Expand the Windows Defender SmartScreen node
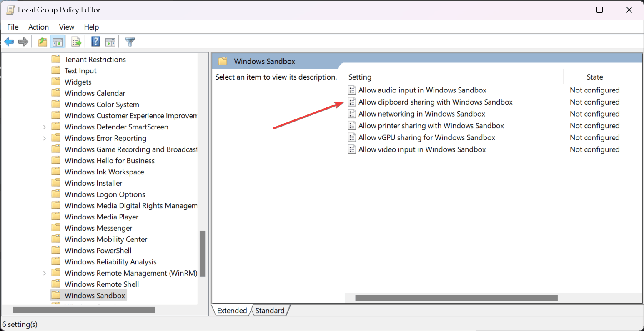The image size is (644, 331). click(x=45, y=127)
